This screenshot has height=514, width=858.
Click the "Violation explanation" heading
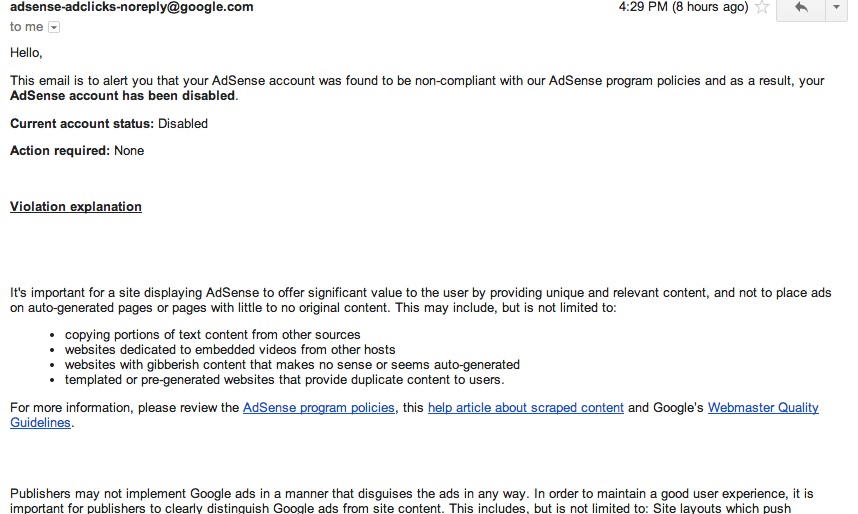(76, 207)
